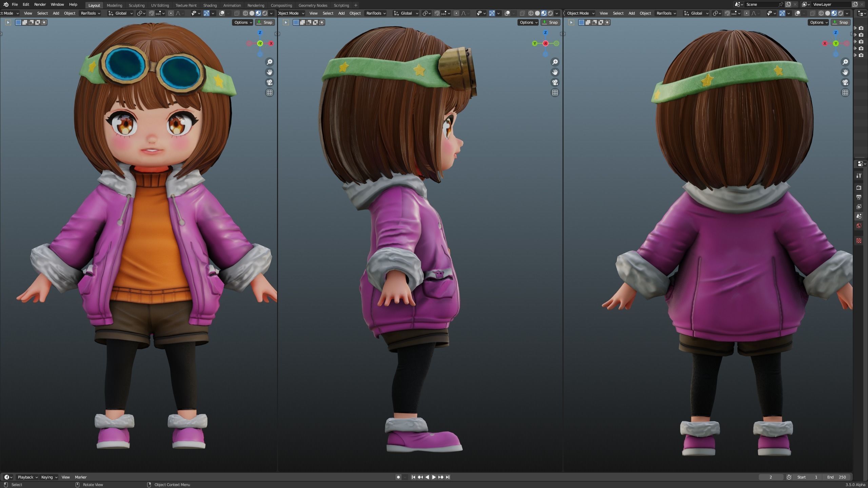Open the Blender logo application menu
Viewport: 868px width, 488px height.
5,4
